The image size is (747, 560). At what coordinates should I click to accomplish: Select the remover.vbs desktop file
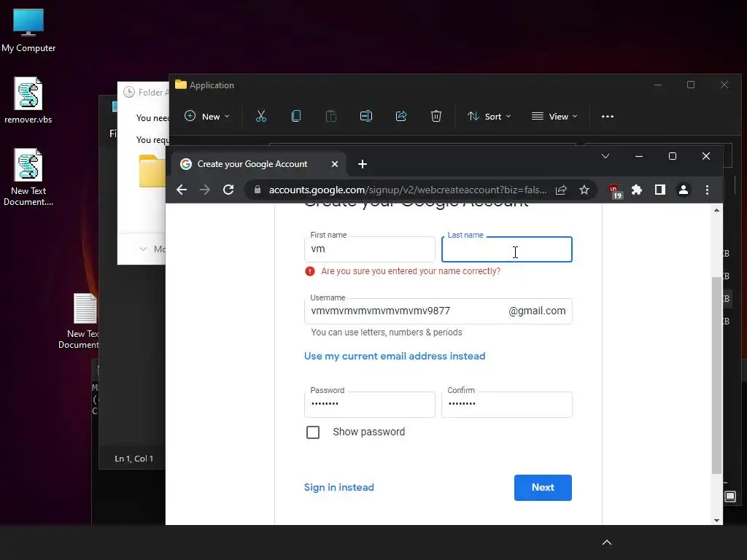(x=28, y=101)
